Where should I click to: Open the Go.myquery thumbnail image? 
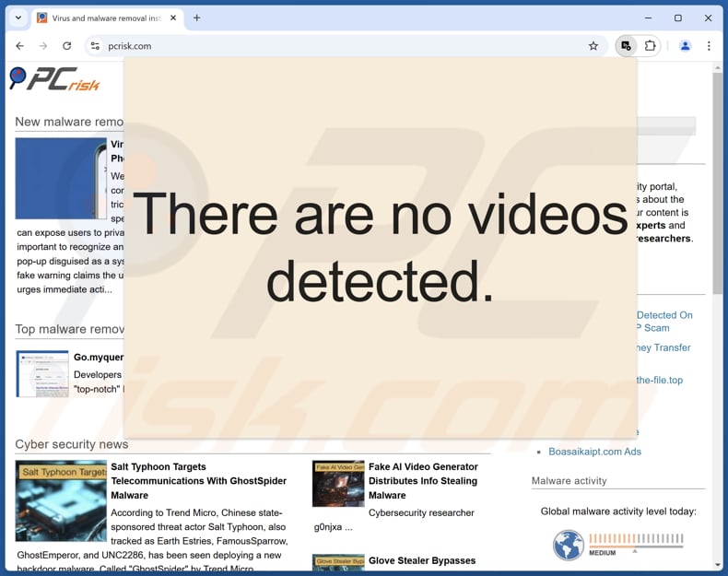[42, 373]
